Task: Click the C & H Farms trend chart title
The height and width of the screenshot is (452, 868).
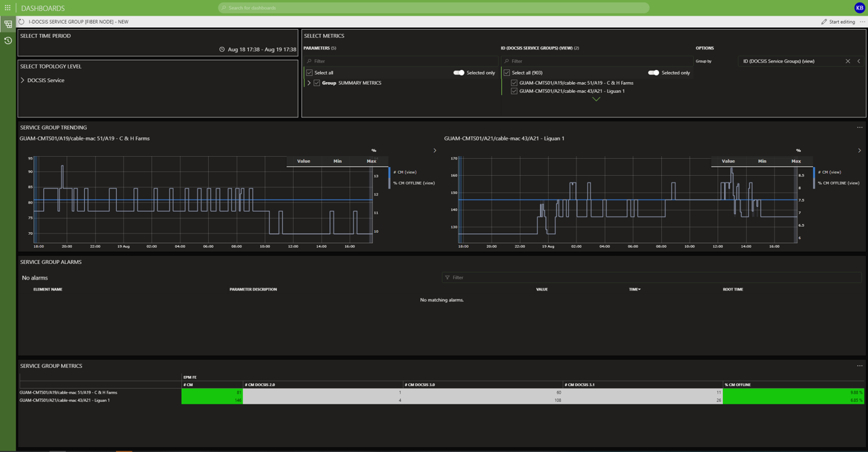Action: (x=85, y=138)
